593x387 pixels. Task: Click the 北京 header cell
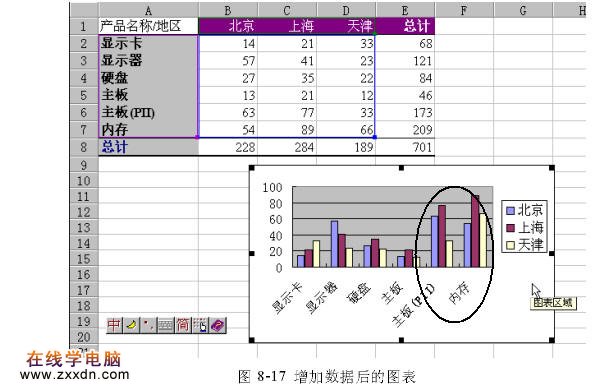point(228,26)
